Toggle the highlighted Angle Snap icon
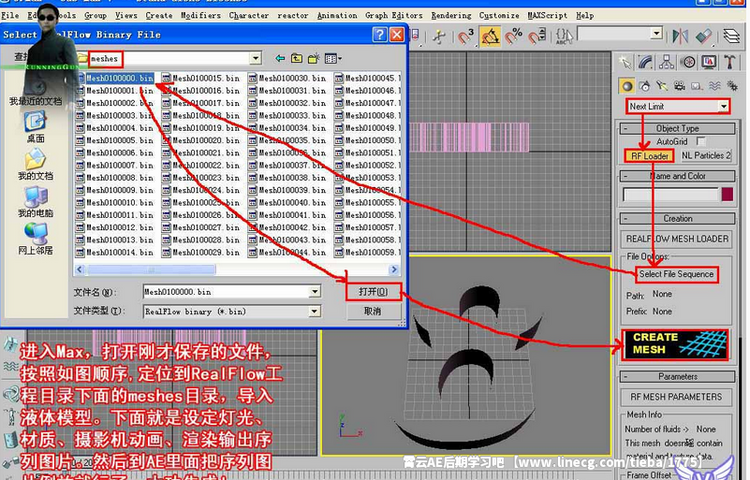The height and width of the screenshot is (480, 750). click(x=490, y=36)
